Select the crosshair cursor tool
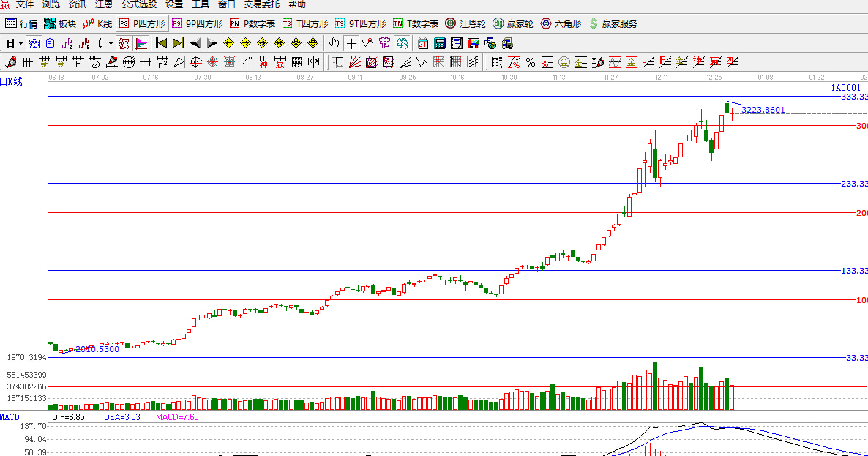Screen dimensions: 868x456 (351, 43)
